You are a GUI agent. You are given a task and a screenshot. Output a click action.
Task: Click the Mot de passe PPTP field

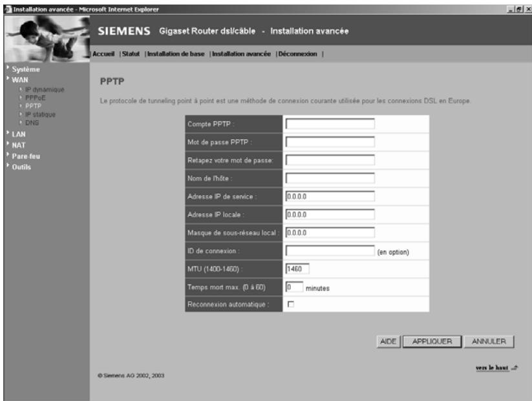tap(330, 142)
